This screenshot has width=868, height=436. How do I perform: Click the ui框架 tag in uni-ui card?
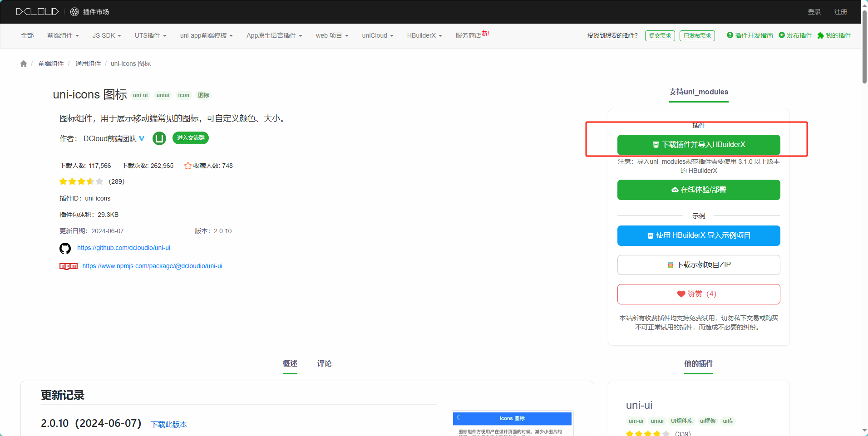708,421
